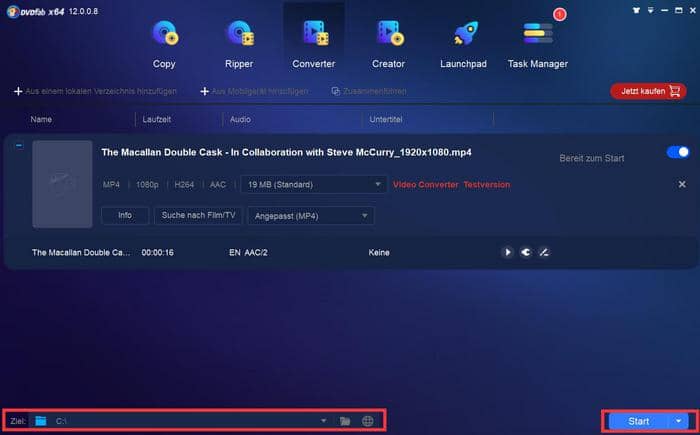Toggle the Macallan video enable switch
Screen dimensions: 700x435
pyautogui.click(x=678, y=152)
